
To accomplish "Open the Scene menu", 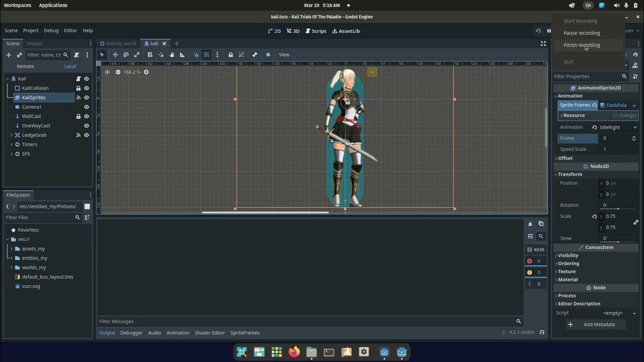I will click(x=11, y=31).
